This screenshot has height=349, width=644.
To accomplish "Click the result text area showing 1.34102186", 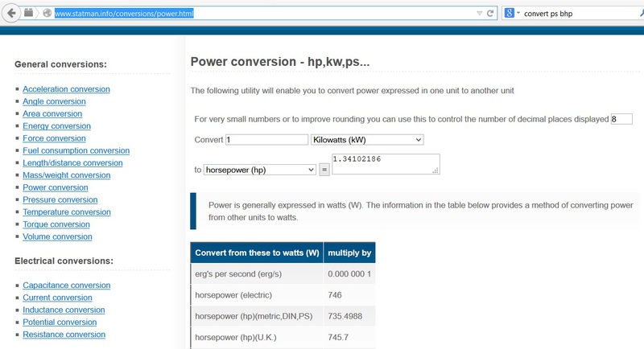I will point(386,164).
